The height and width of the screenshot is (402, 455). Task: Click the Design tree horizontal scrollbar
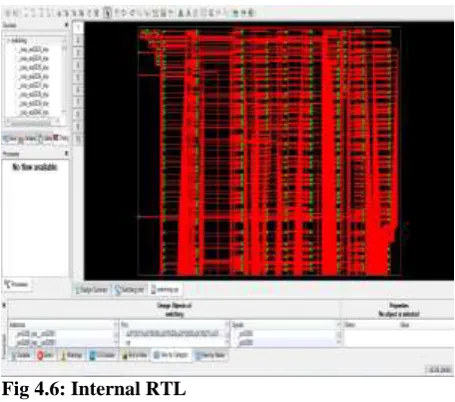tap(33, 121)
